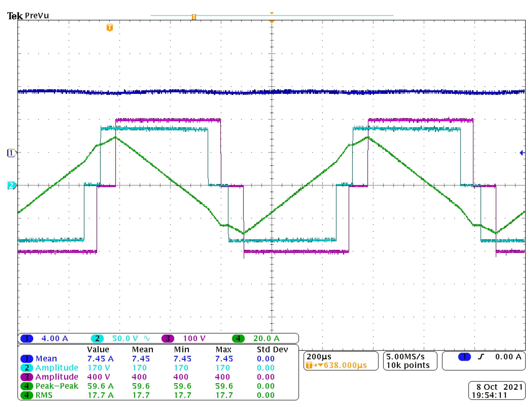Click the channel 1 Mean measurement row
The height and width of the screenshot is (407, 532).
[x=46, y=359]
